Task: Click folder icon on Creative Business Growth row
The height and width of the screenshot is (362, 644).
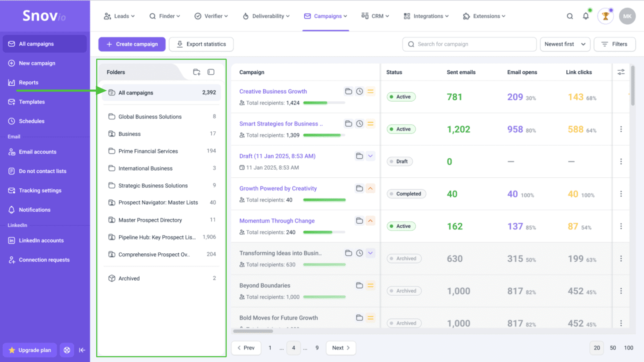Action: click(x=349, y=91)
